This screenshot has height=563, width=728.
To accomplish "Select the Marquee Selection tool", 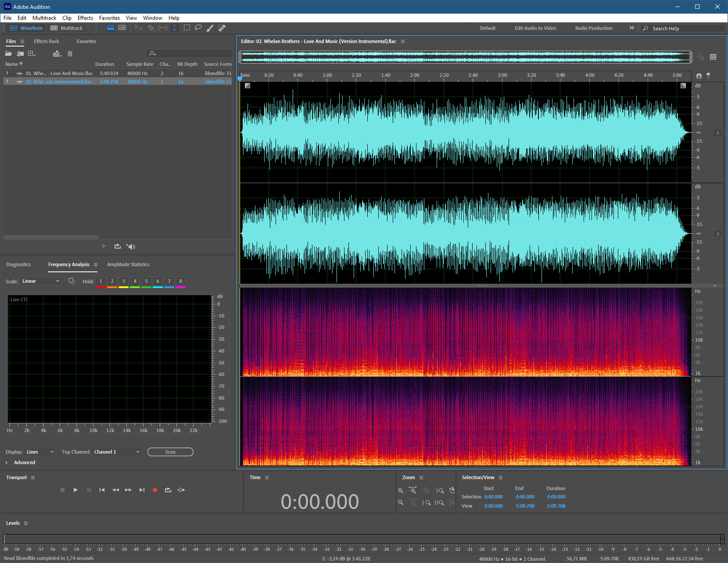I will coord(187,28).
